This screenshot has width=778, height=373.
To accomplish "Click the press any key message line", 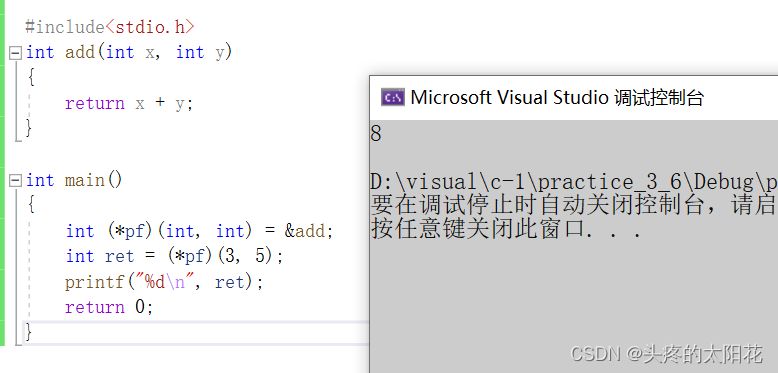I will pyautogui.click(x=506, y=231).
